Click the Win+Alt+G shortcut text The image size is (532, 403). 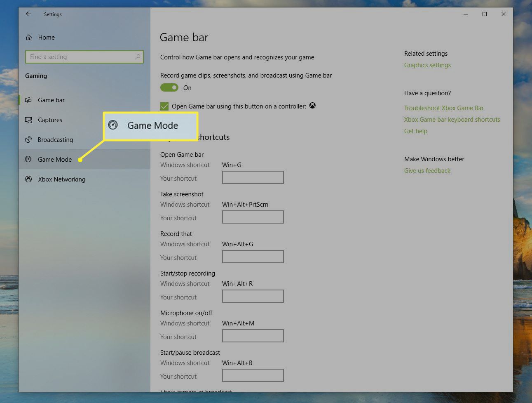[238, 244]
